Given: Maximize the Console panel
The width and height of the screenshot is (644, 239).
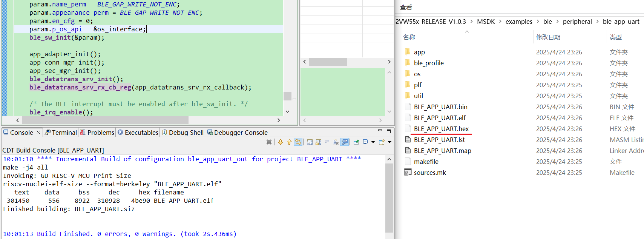Looking at the screenshot, I should click(x=389, y=131).
